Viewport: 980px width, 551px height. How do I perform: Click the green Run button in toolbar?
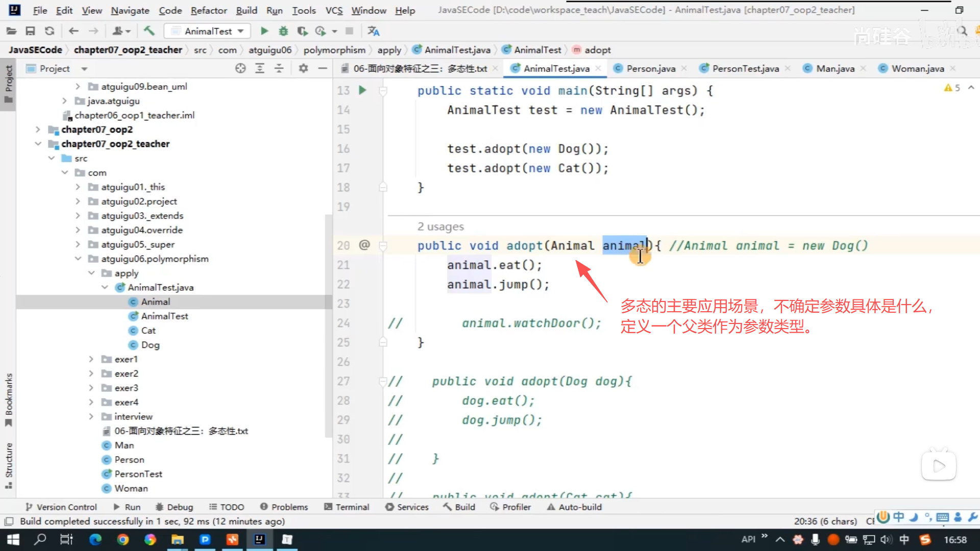(264, 31)
